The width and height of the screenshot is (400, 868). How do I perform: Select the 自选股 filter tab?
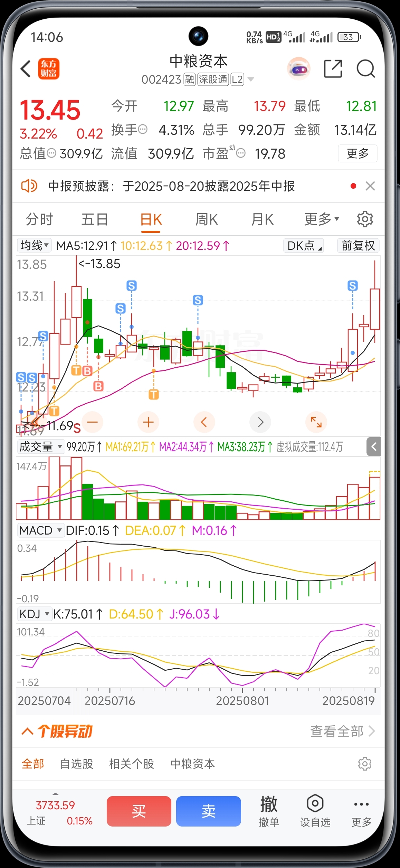coord(77,764)
